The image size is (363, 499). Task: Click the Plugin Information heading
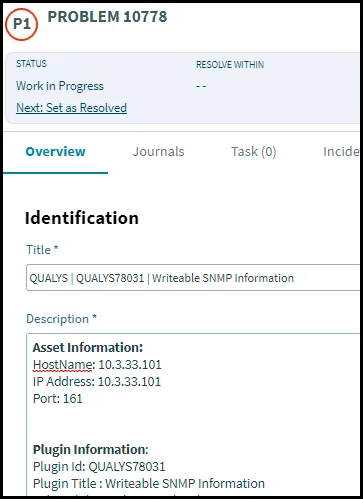pos(90,449)
